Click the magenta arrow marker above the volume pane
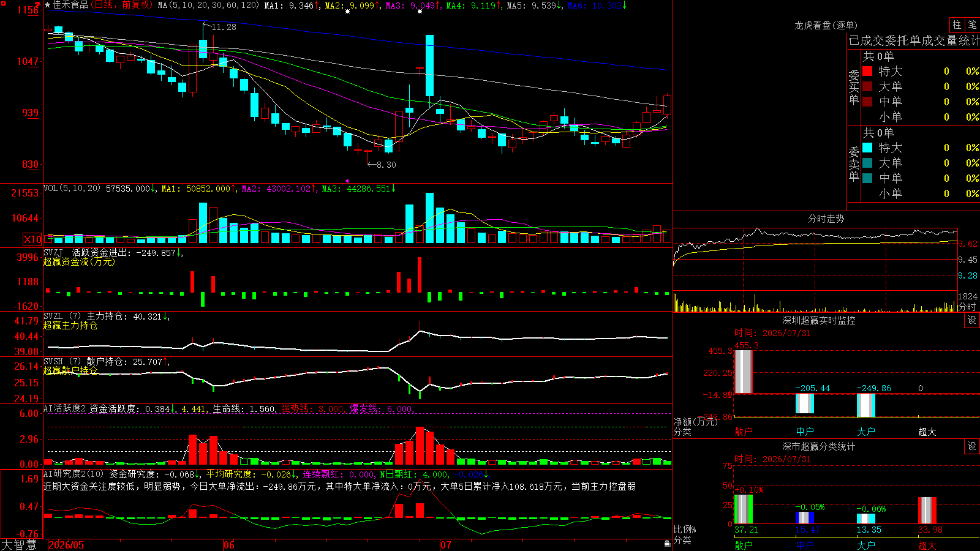The height and width of the screenshot is (551, 980). point(347,181)
